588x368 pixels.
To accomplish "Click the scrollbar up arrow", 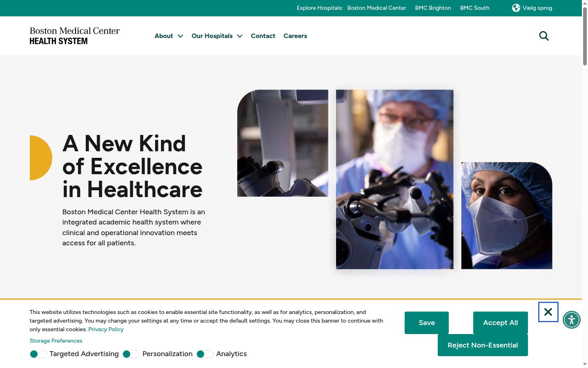I will (585, 3).
